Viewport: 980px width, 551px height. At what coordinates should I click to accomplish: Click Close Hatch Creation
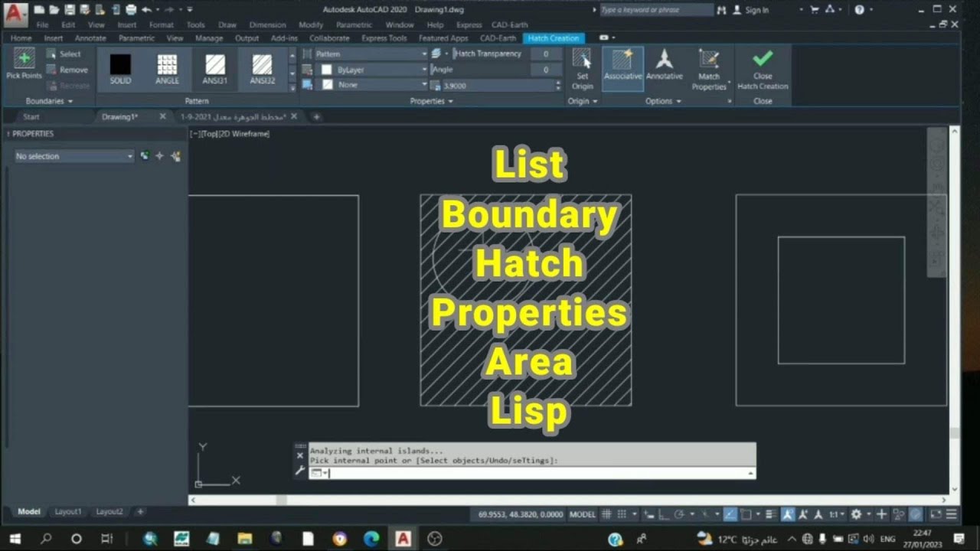(763, 69)
